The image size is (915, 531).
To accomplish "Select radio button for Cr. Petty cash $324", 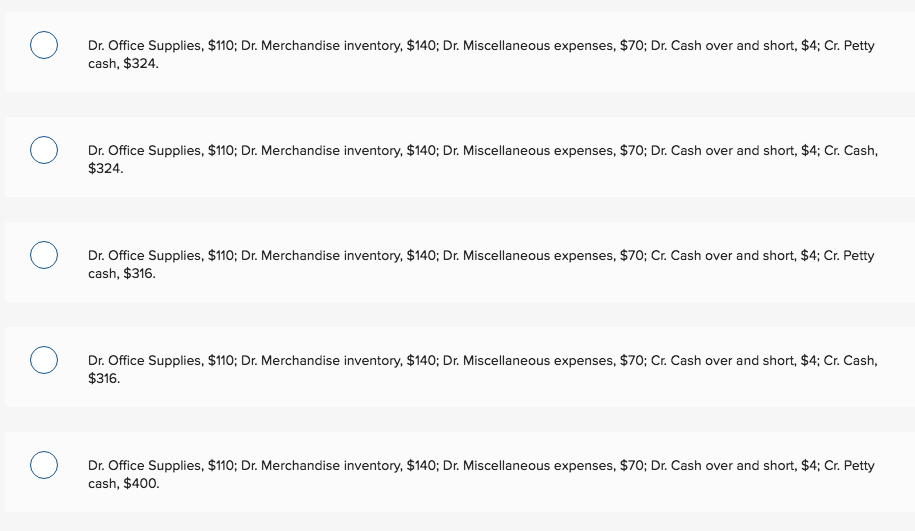I will 42,46.
